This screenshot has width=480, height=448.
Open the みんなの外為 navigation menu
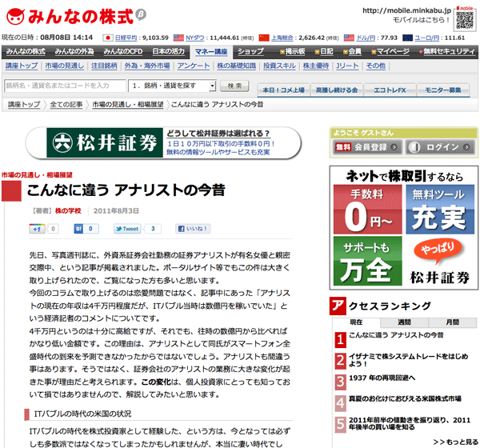click(x=74, y=51)
